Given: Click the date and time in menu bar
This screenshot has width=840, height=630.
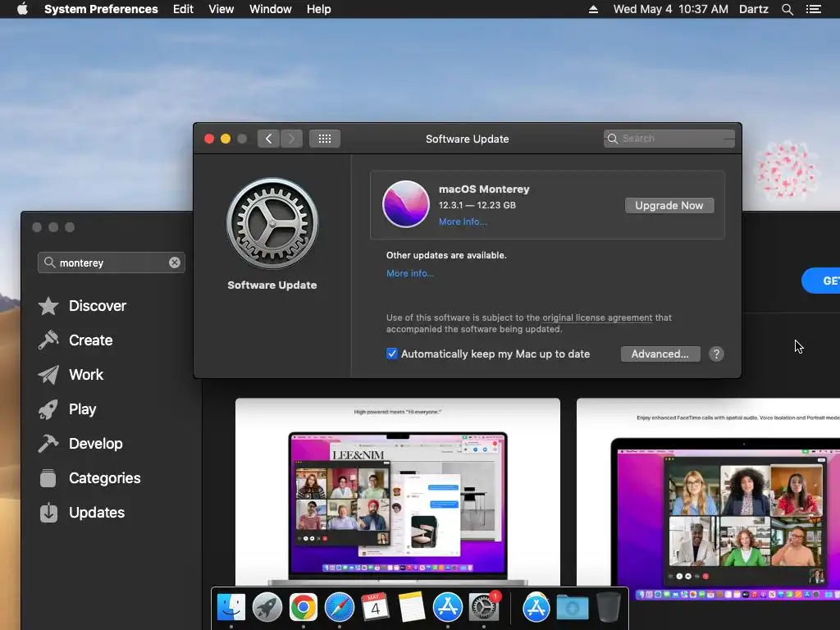Looking at the screenshot, I should pos(671,9).
